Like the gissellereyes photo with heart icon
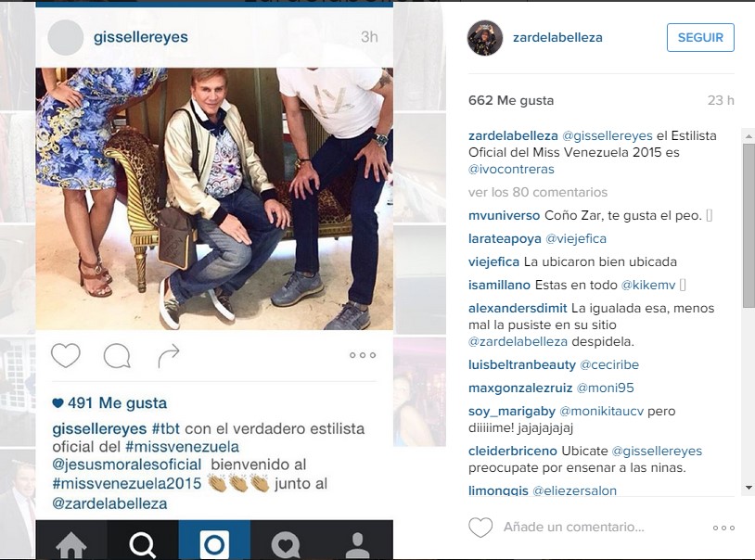The width and height of the screenshot is (755, 560). point(66,356)
